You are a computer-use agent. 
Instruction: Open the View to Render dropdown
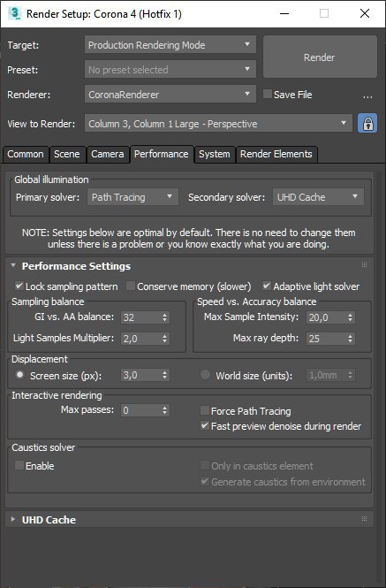(x=218, y=124)
